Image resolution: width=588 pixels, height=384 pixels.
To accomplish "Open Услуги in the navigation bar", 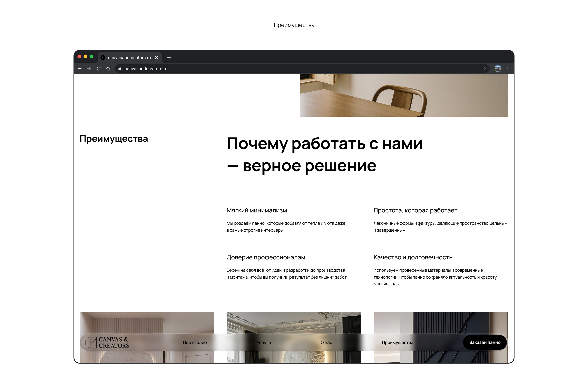I will coord(264,342).
